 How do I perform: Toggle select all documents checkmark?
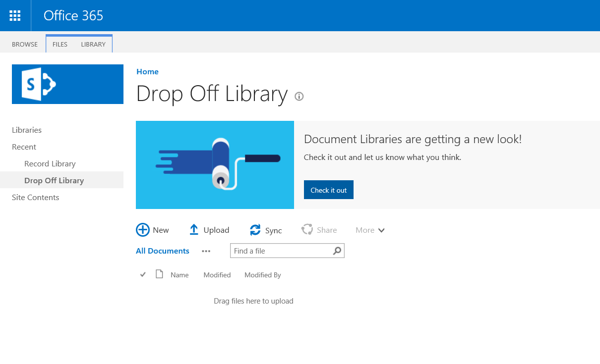[x=143, y=274]
